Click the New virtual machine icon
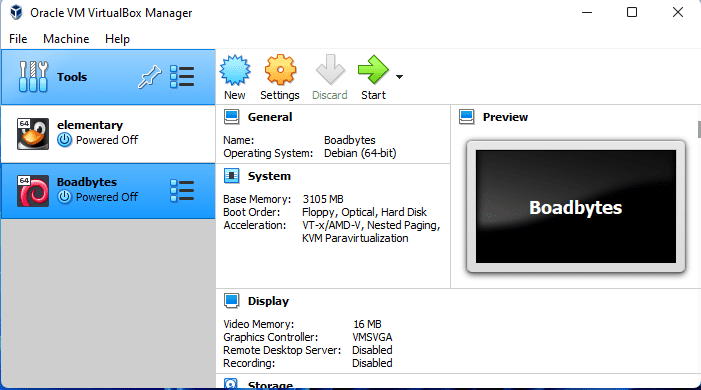This screenshot has height=390, width=701. click(x=235, y=70)
